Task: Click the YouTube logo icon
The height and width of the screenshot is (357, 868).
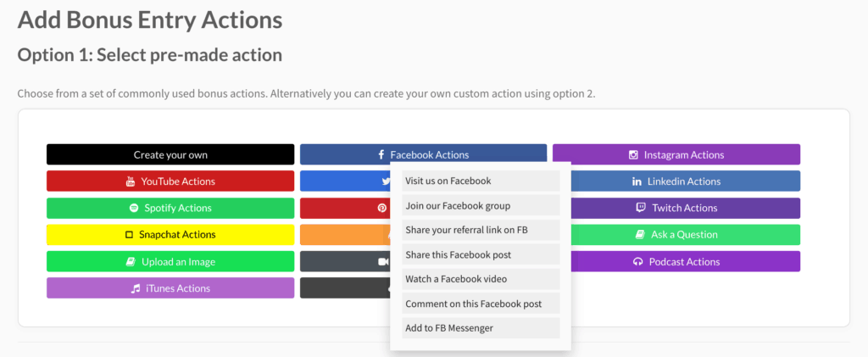Action: coord(131,181)
